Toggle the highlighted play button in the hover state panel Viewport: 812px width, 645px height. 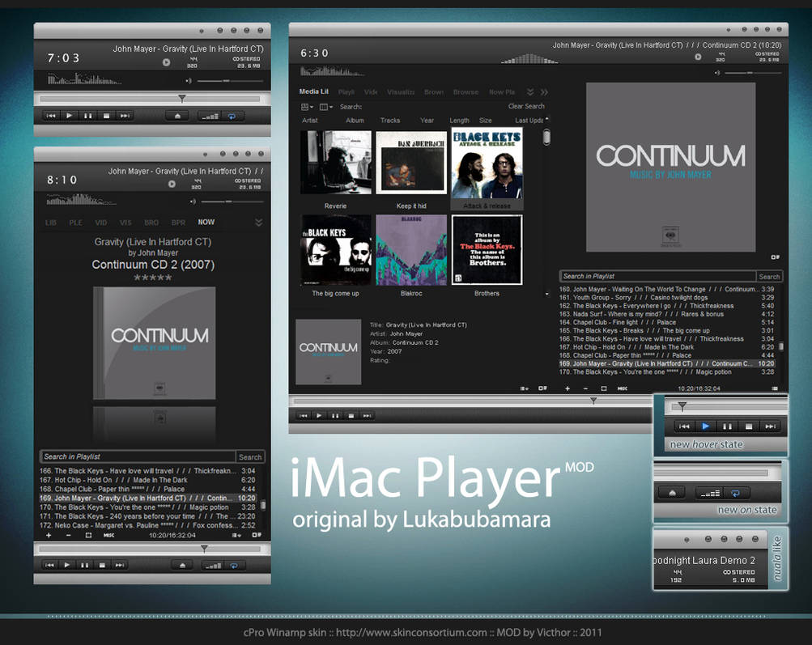(706, 426)
